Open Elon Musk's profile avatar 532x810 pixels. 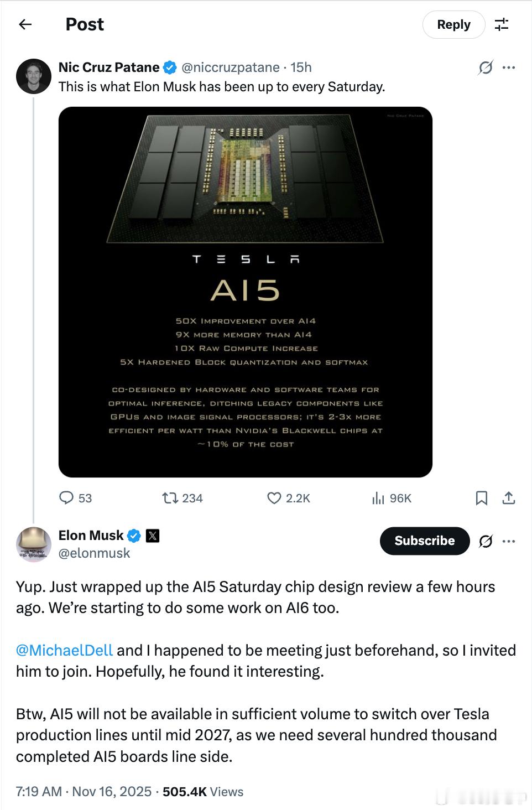tap(34, 544)
